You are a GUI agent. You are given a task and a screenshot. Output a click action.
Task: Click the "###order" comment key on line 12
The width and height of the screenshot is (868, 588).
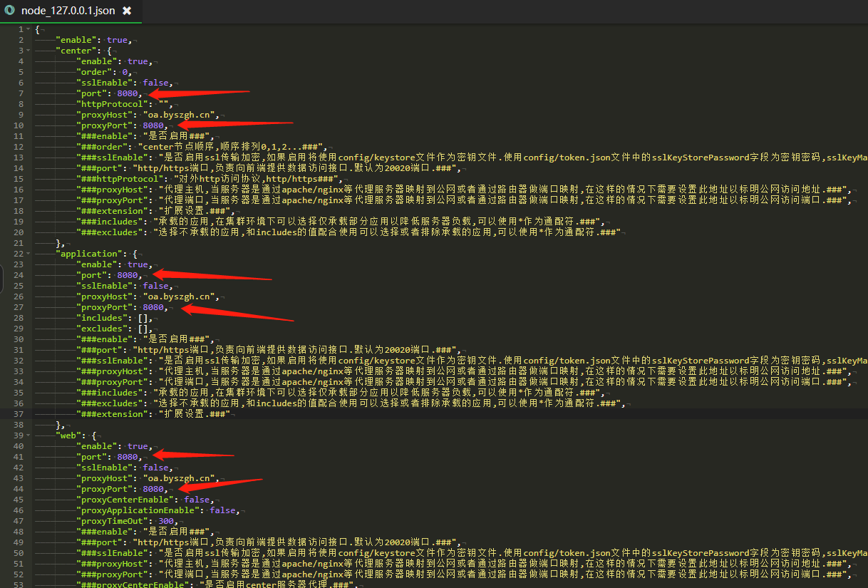pyautogui.click(x=102, y=147)
